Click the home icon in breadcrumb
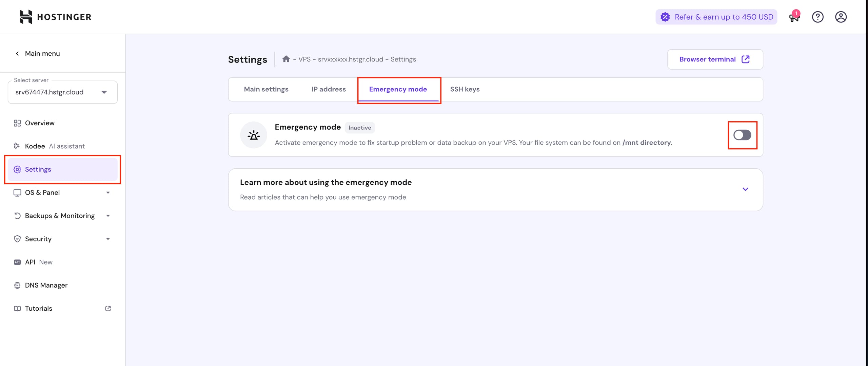The height and width of the screenshot is (366, 868). [286, 59]
